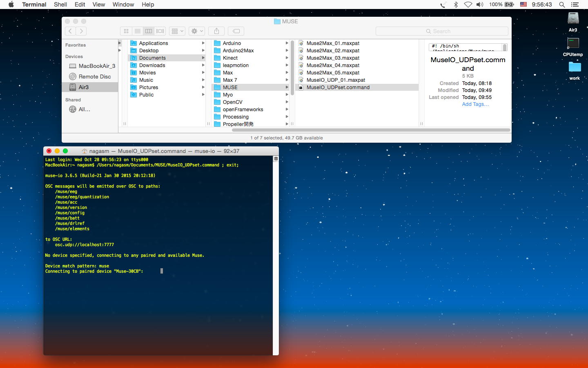Open the Notification Center icon
The width and height of the screenshot is (588, 368).
pos(575,4)
